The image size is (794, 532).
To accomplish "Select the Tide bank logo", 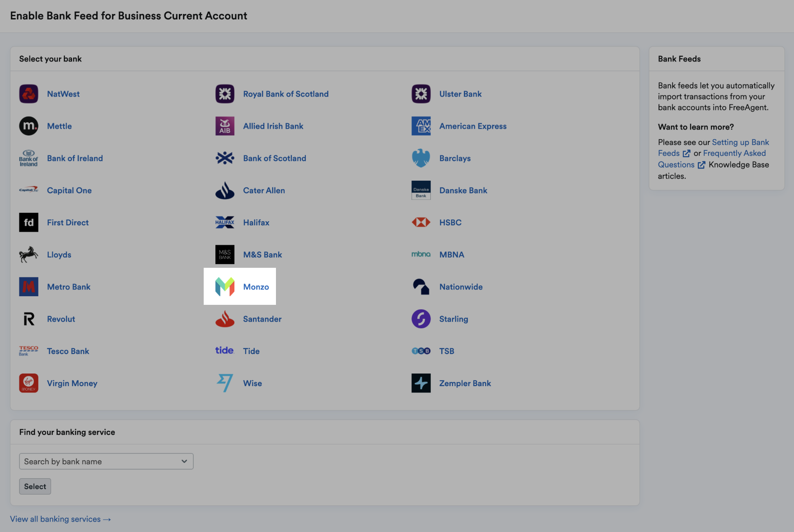I will (224, 350).
